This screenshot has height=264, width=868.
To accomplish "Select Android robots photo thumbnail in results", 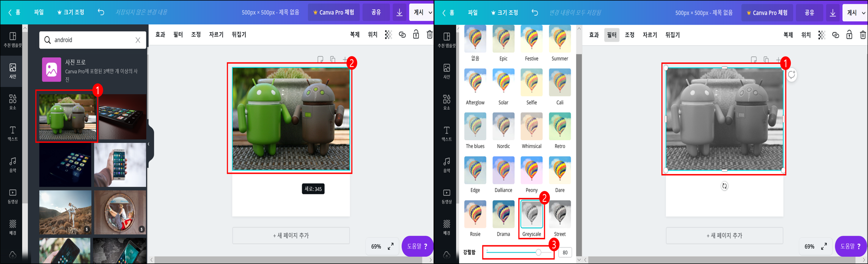I will (67, 117).
